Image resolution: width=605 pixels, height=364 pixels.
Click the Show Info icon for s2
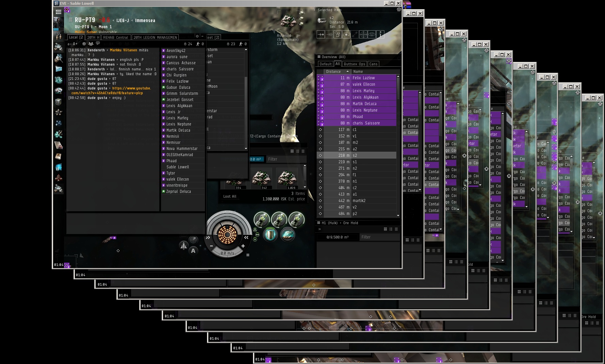click(x=380, y=34)
